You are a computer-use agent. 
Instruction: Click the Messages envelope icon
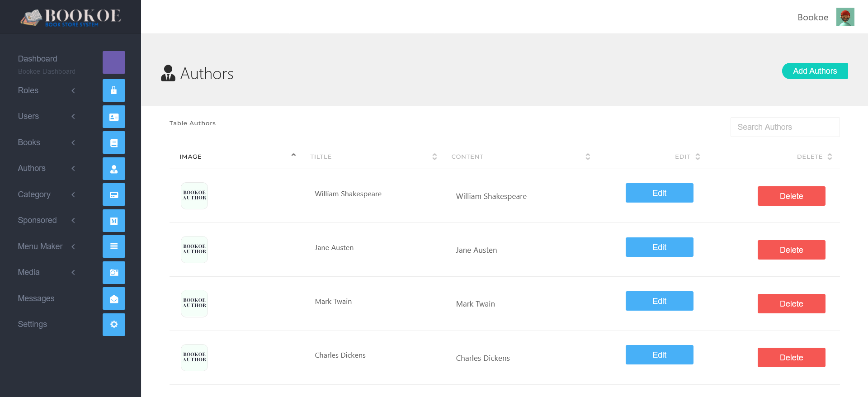tap(114, 298)
